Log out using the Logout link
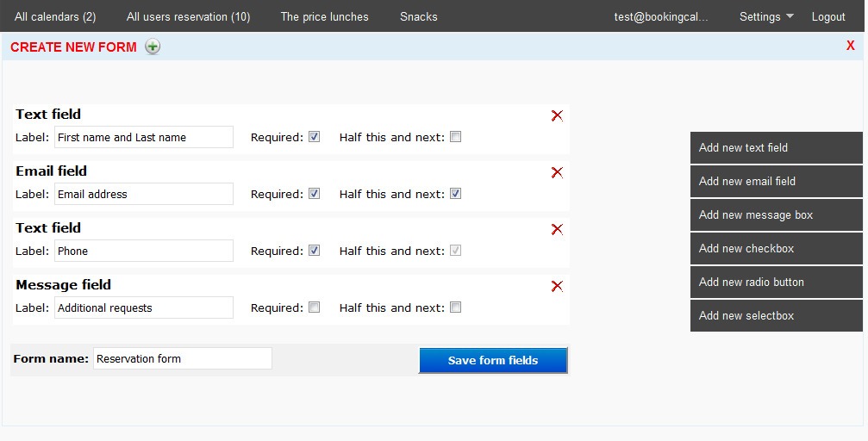 point(828,16)
